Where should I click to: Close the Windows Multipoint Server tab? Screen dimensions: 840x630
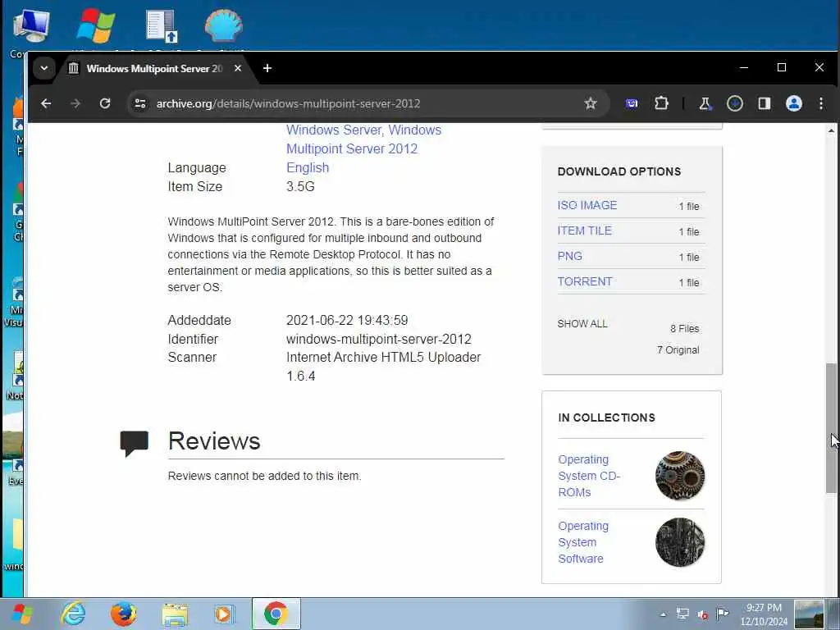(x=238, y=68)
